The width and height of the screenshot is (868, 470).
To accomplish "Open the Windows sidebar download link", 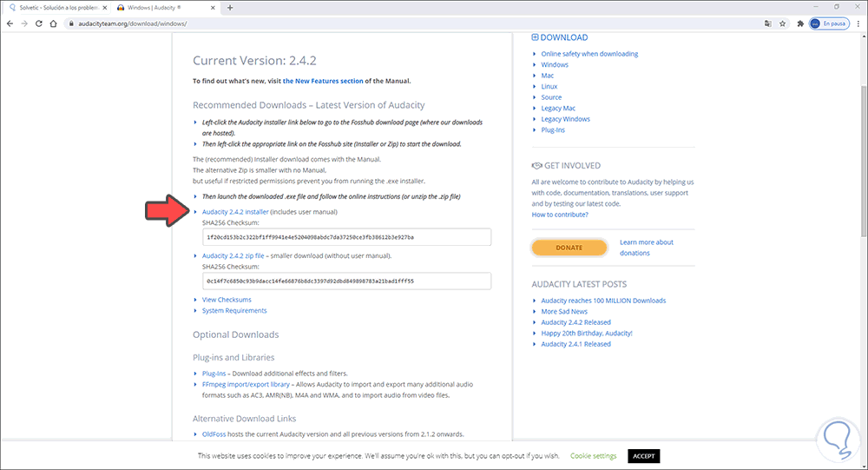I will [555, 65].
